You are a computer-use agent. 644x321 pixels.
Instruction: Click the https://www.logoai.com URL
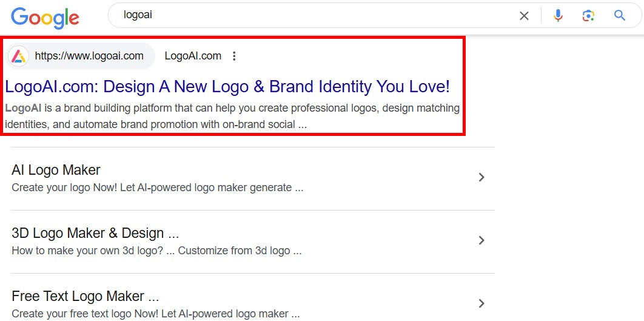[89, 56]
